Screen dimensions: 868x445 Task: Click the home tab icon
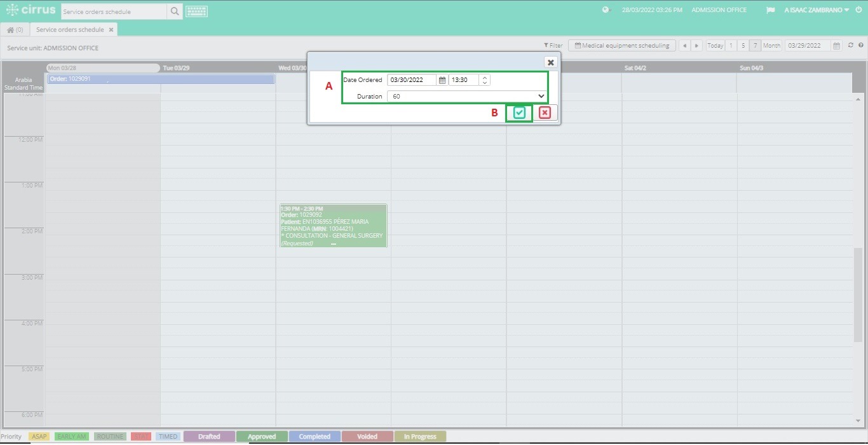tap(10, 30)
